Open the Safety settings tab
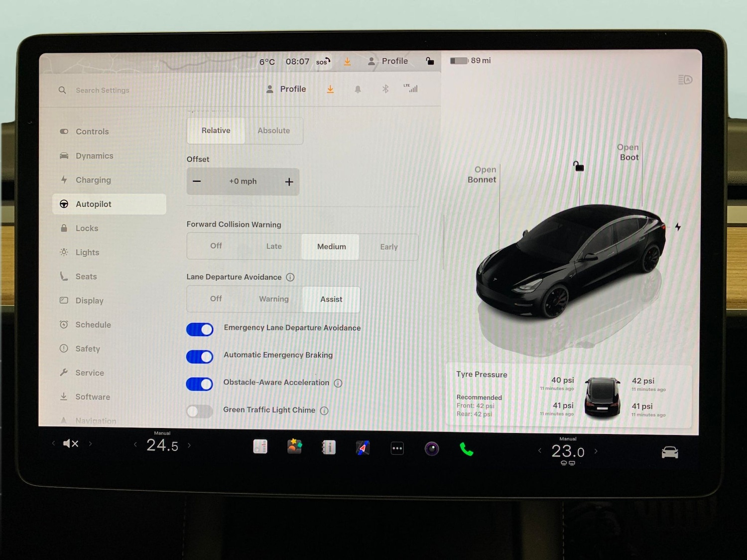This screenshot has width=747, height=560. pyautogui.click(x=88, y=348)
